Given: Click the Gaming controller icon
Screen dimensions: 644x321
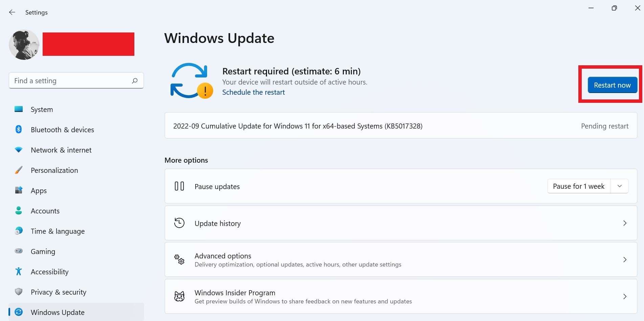Looking at the screenshot, I should click(x=18, y=251).
